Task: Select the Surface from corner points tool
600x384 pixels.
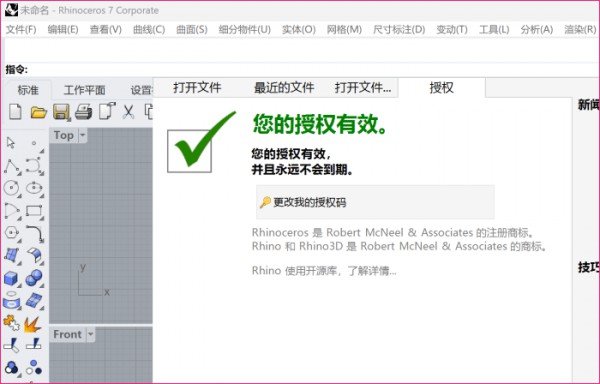Action: pos(11,255)
